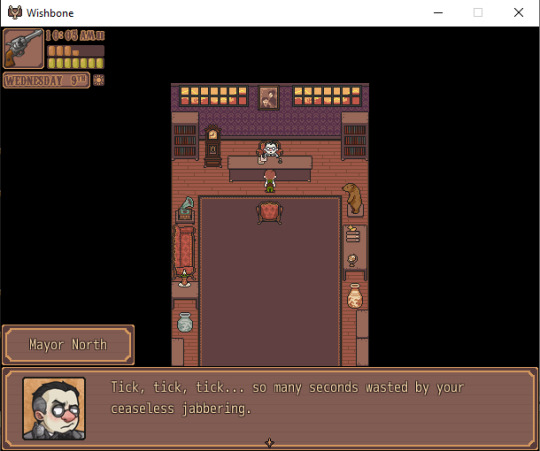Click the 10:05 AM clock display
Image resolution: width=540 pixels, height=451 pixels.
[x=75, y=35]
